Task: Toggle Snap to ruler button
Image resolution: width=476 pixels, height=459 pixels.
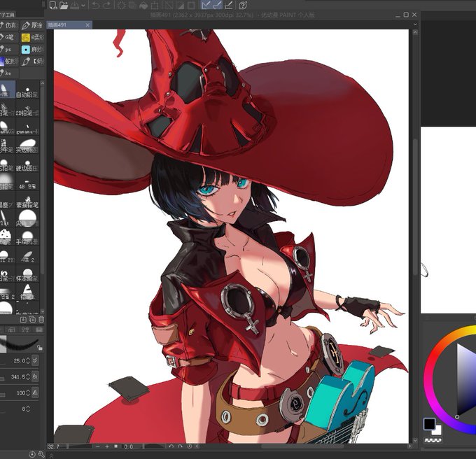Action: tap(206, 5)
